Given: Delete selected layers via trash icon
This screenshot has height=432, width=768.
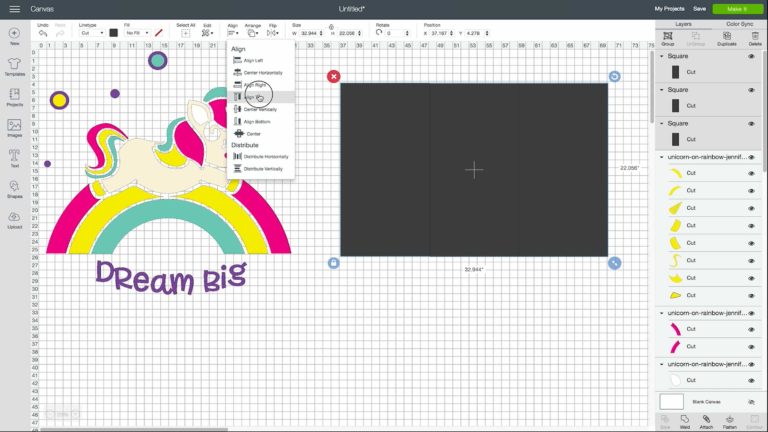Looking at the screenshot, I should [x=755, y=39].
